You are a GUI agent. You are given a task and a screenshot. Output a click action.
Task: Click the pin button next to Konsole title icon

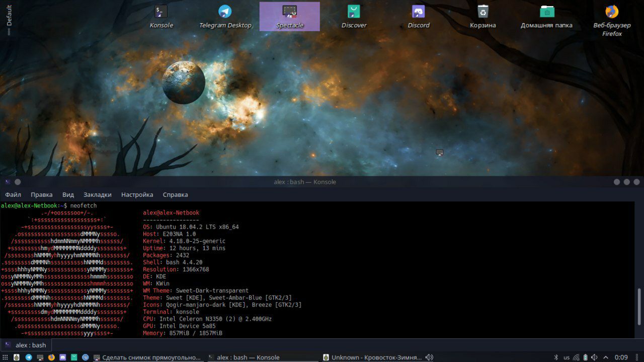(18, 182)
